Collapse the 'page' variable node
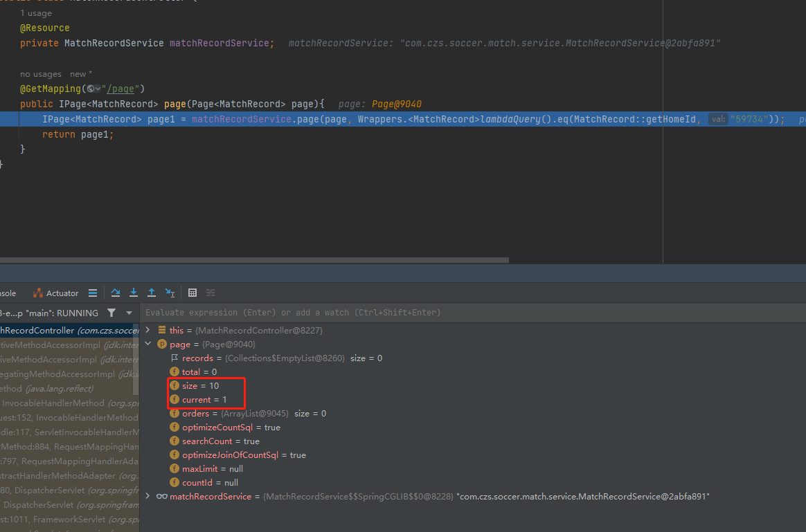Viewport: 806px width, 532px height. pyautogui.click(x=147, y=344)
